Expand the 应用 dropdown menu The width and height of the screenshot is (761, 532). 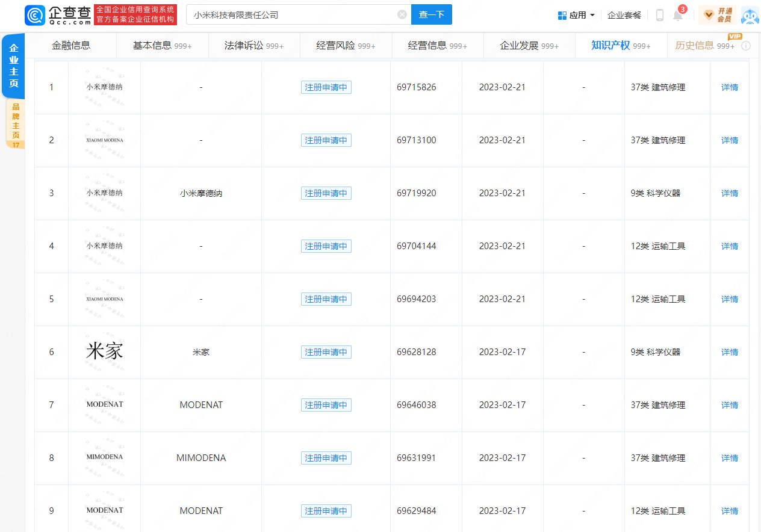(576, 15)
